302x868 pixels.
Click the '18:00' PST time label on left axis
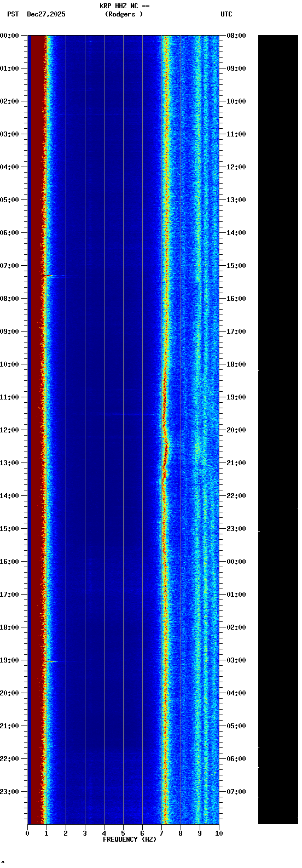[9, 627]
